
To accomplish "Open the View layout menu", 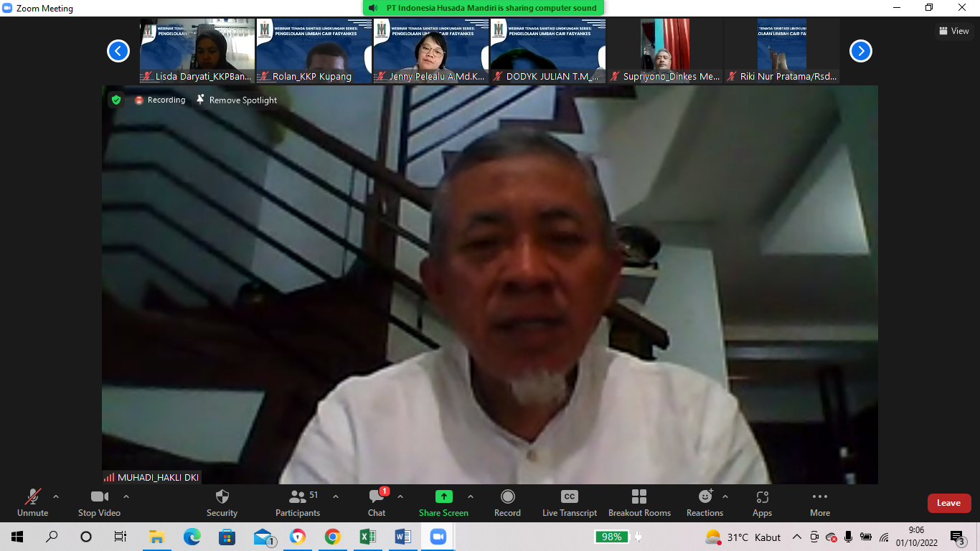I will click(954, 31).
